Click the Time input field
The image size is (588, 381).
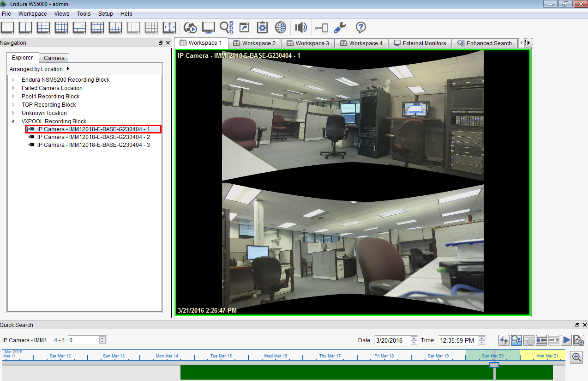pyautogui.click(x=457, y=340)
